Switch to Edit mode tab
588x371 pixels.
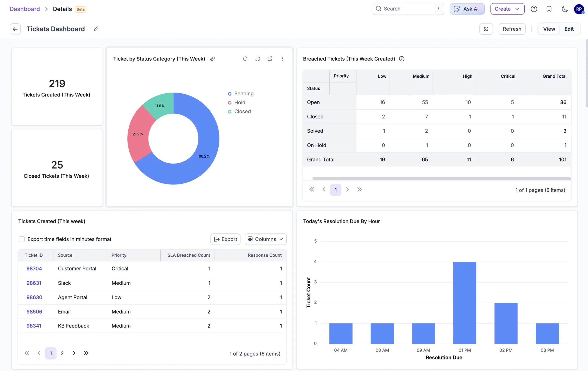(569, 29)
